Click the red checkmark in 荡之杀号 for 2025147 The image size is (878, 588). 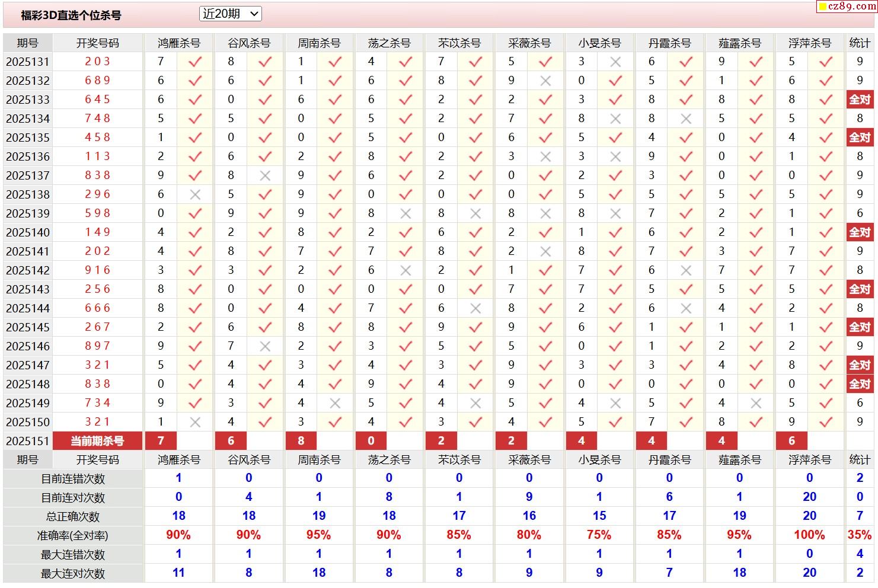pos(406,365)
